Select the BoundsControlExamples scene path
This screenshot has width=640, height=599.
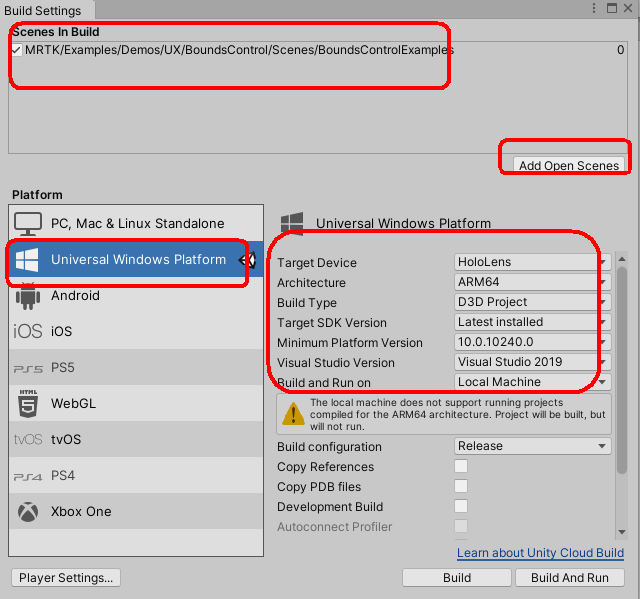[x=240, y=50]
